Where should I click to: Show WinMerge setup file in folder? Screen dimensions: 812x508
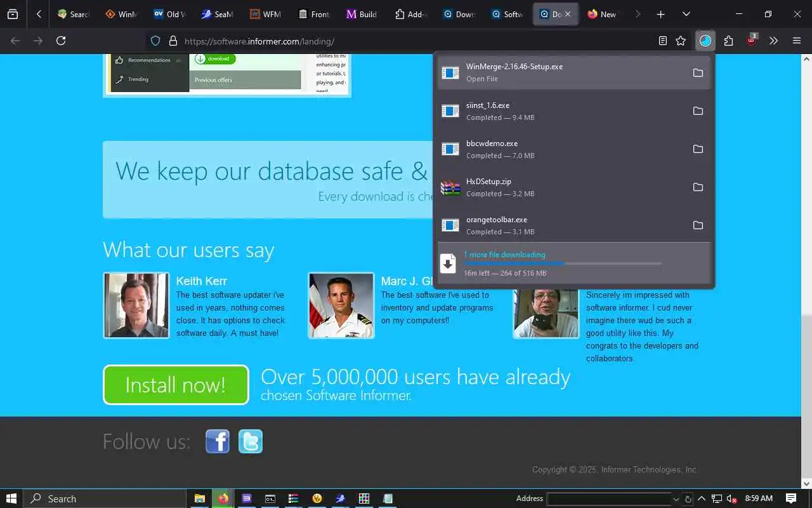point(698,72)
